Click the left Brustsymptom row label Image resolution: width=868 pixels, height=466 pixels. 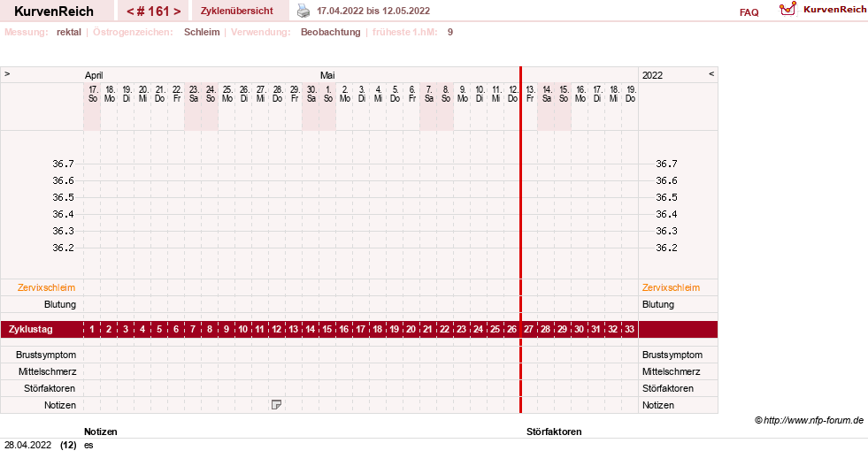pyautogui.click(x=46, y=355)
